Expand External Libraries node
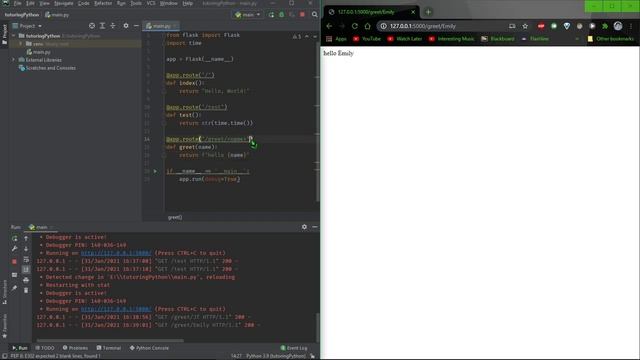Screen dimensions: 640x360 pyautogui.click(x=14, y=60)
